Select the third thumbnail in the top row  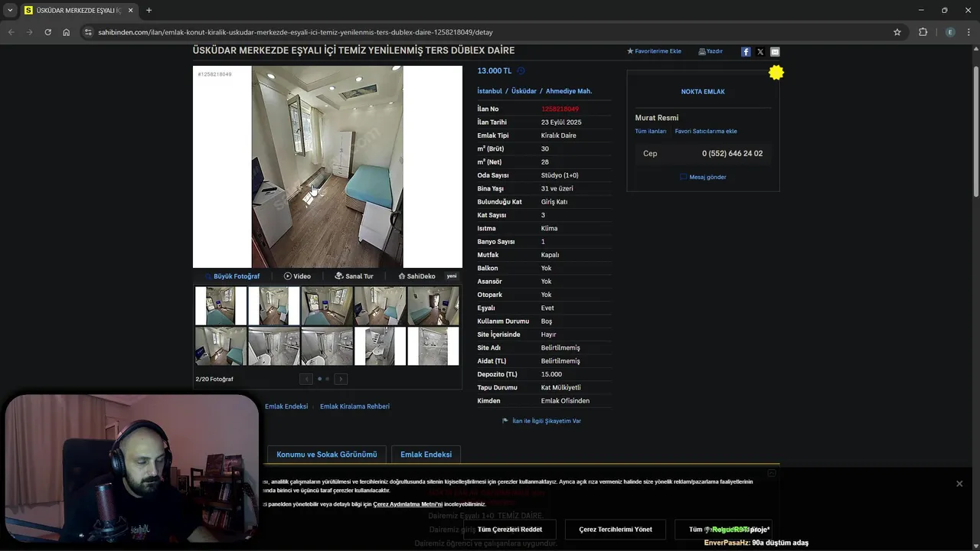[327, 305]
